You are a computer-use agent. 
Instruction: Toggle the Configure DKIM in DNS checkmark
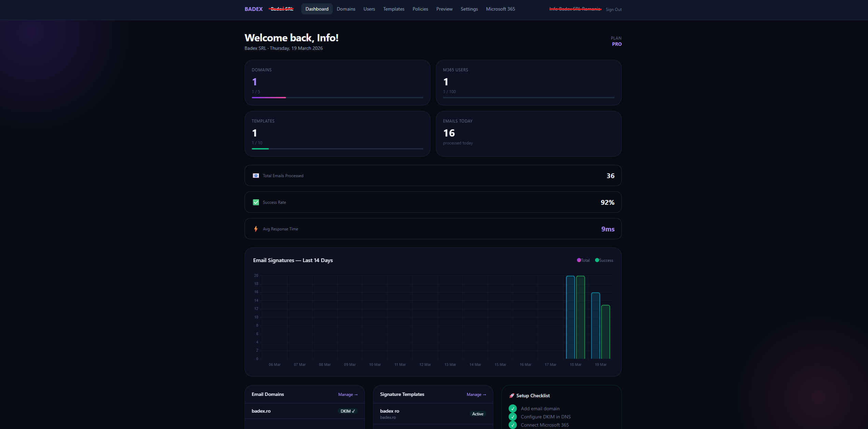(x=512, y=417)
